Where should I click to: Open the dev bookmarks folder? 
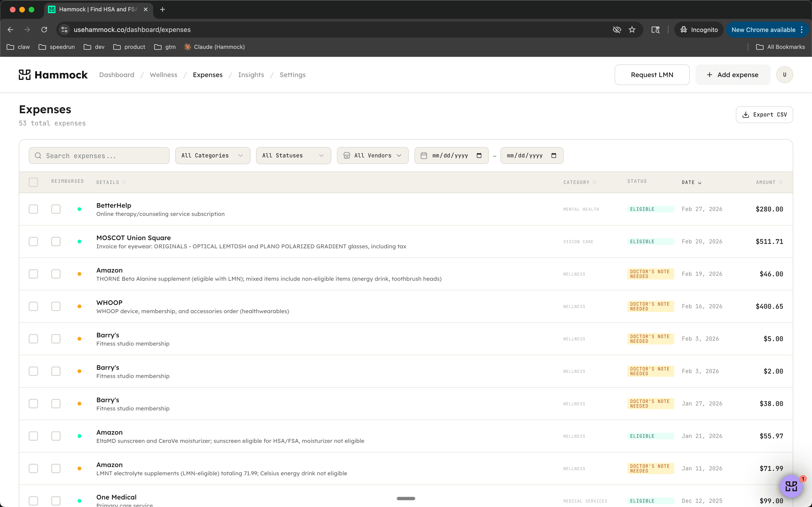coord(94,47)
